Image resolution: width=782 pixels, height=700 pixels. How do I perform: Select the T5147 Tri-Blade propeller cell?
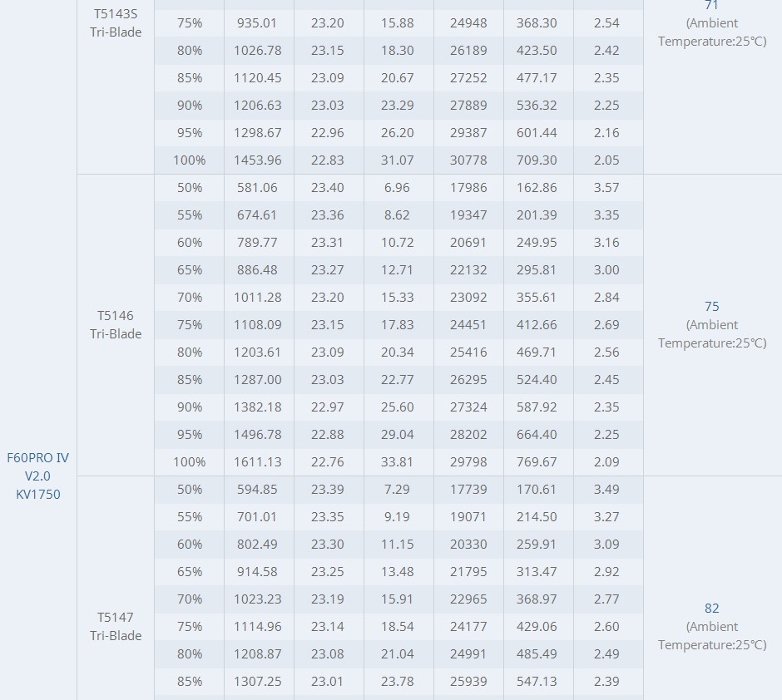(116, 626)
